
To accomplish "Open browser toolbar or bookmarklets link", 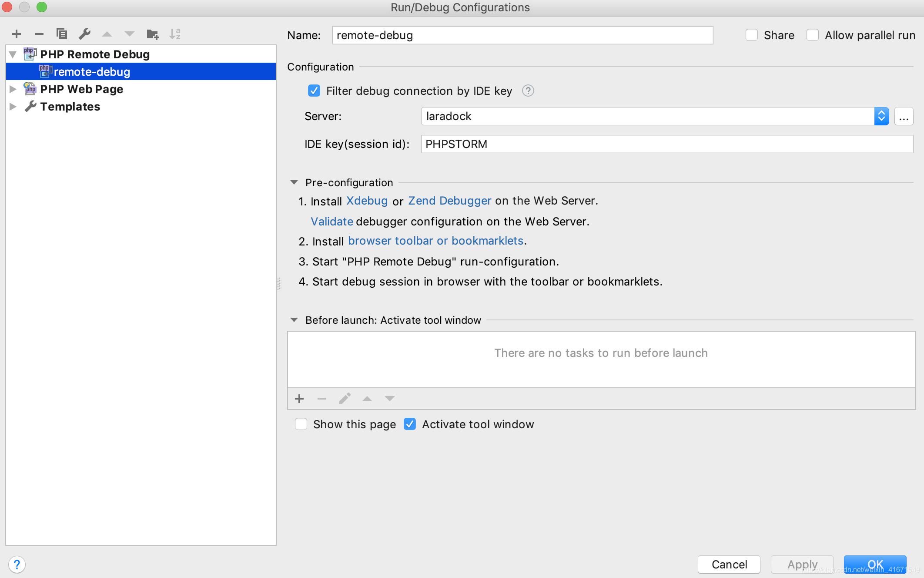I will point(435,241).
